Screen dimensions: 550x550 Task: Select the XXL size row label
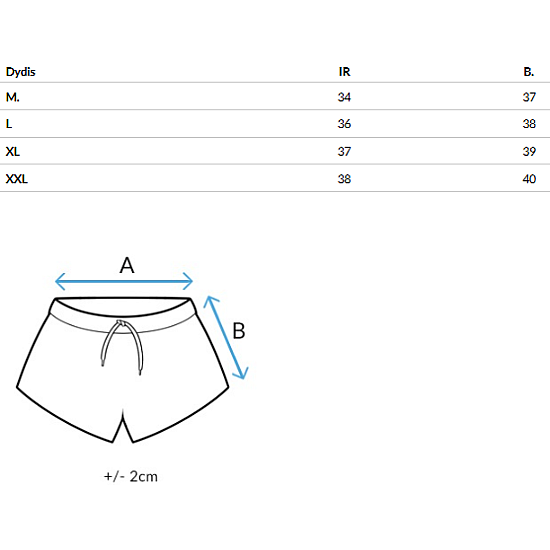coord(16,179)
